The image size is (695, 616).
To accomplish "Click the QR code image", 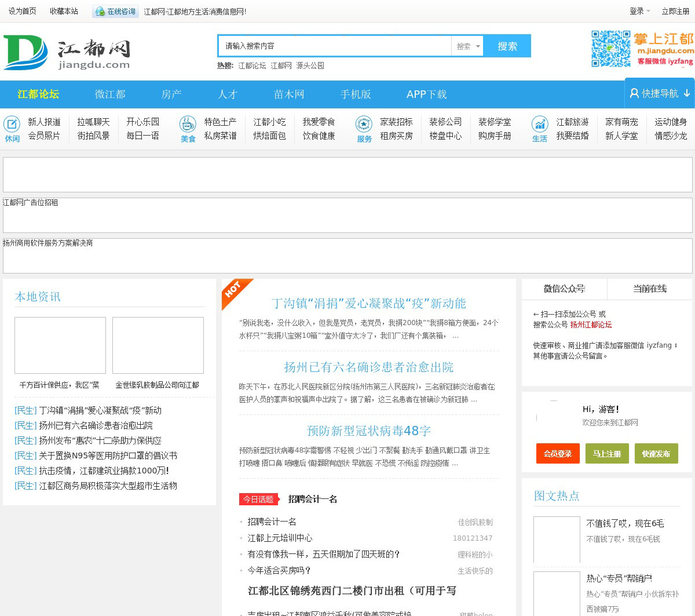I will [610, 49].
